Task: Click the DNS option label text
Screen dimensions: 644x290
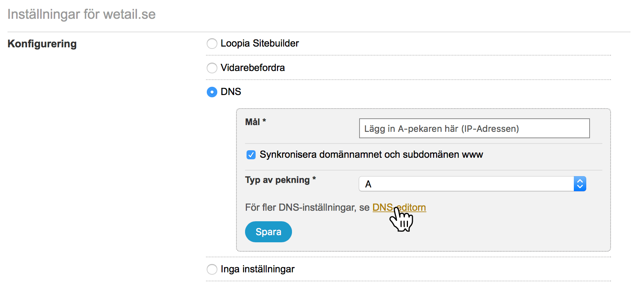Action: [x=231, y=92]
